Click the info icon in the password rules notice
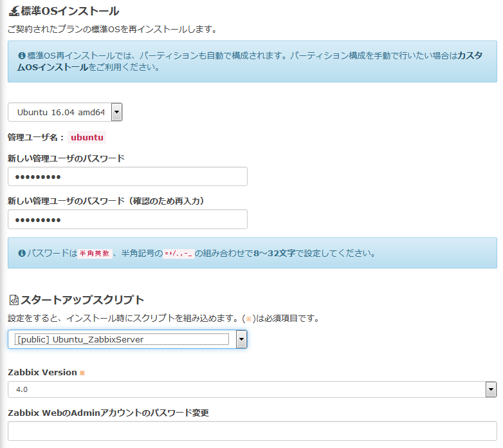The height and width of the screenshot is (448, 503). 22,253
